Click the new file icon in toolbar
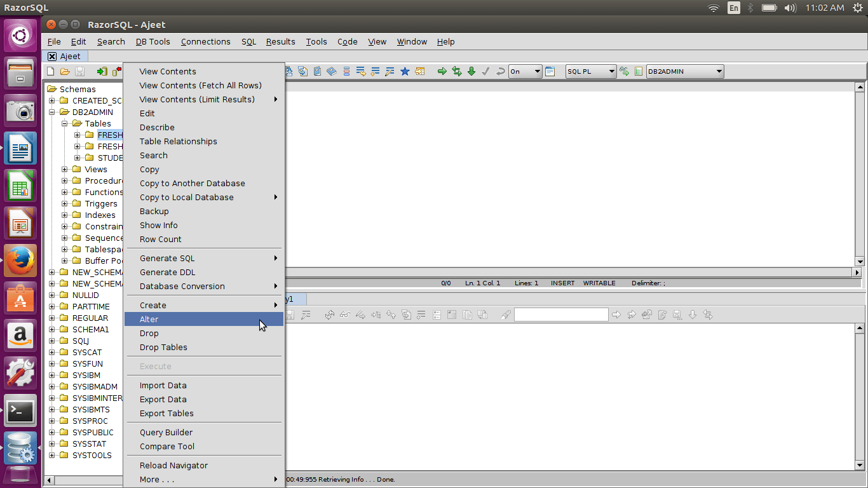The width and height of the screenshot is (868, 488). [51, 72]
